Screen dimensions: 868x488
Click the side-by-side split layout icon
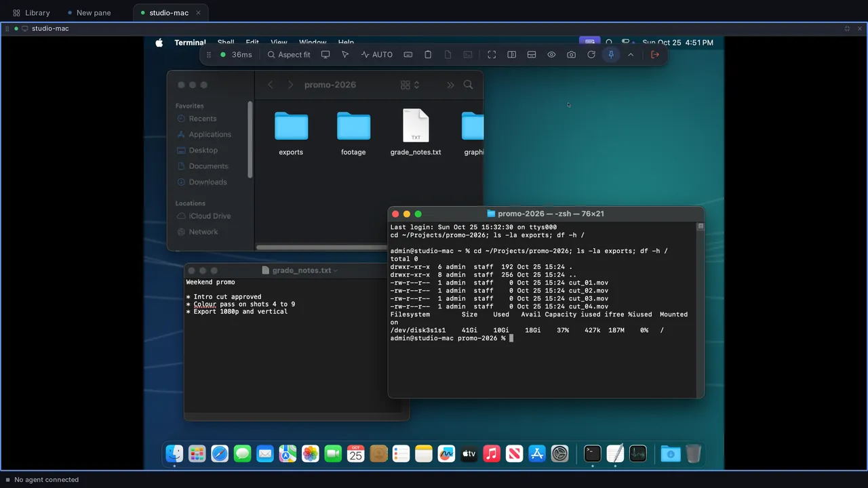(512, 55)
